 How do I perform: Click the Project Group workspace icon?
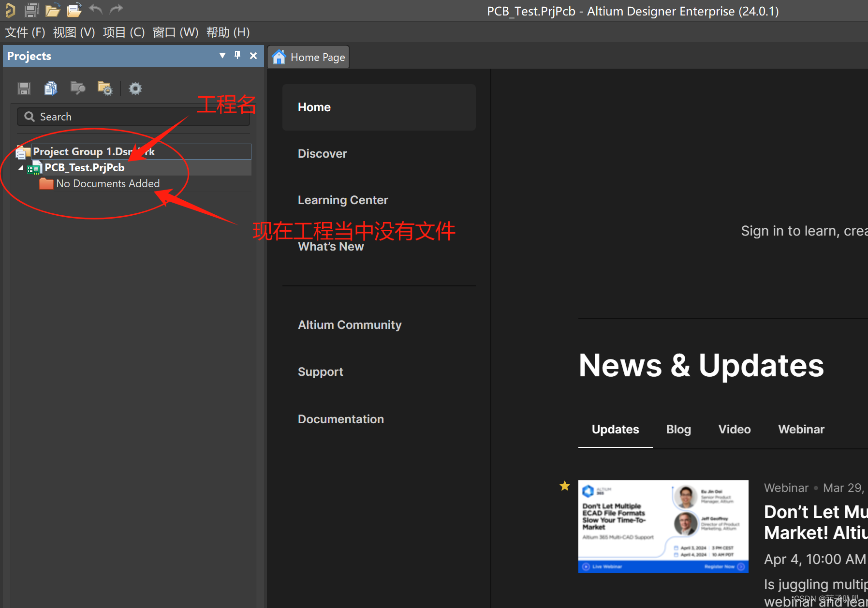pos(23,151)
